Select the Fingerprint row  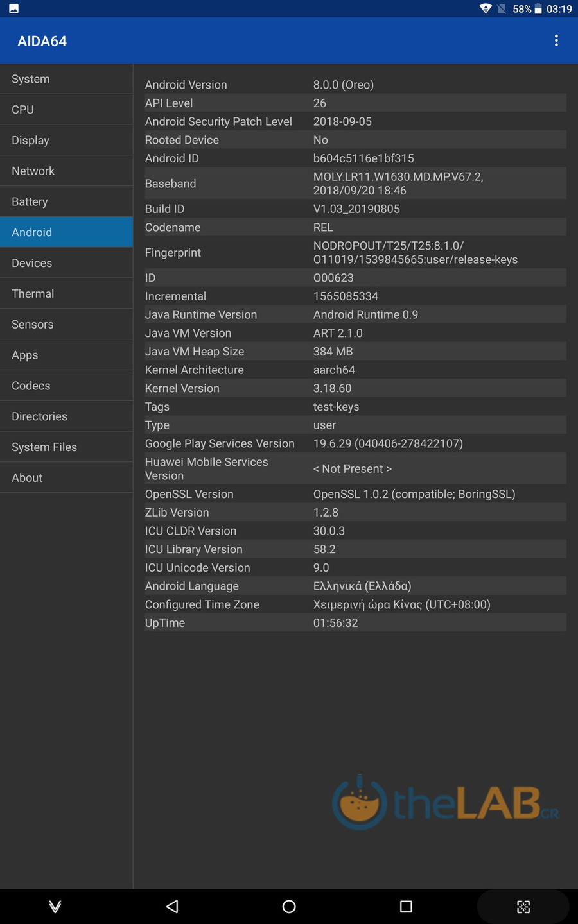[x=355, y=253]
